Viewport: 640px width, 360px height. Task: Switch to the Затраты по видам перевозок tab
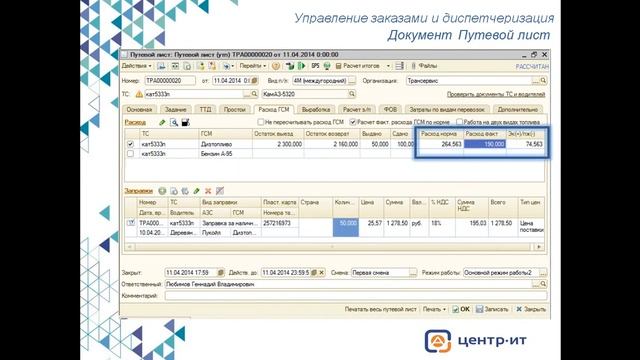(x=447, y=109)
